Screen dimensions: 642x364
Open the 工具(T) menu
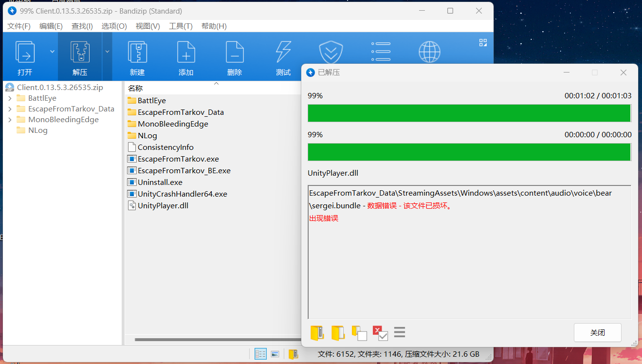tap(181, 26)
